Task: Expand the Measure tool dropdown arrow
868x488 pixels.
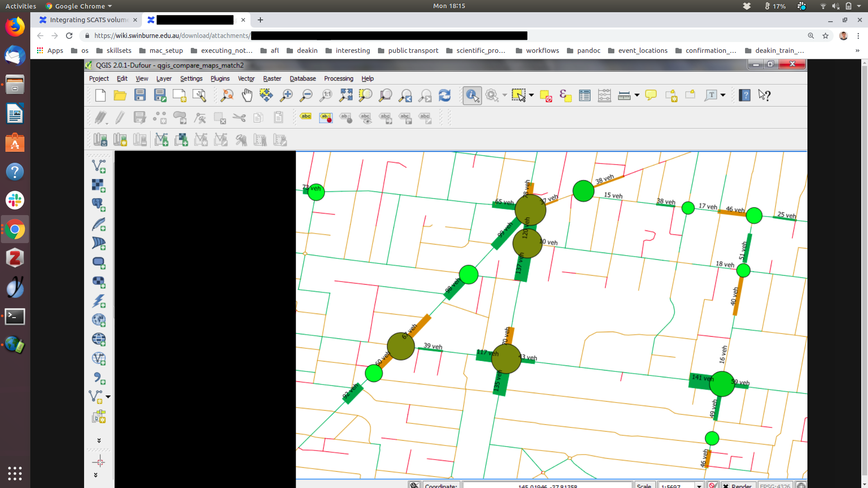Action: (637, 95)
